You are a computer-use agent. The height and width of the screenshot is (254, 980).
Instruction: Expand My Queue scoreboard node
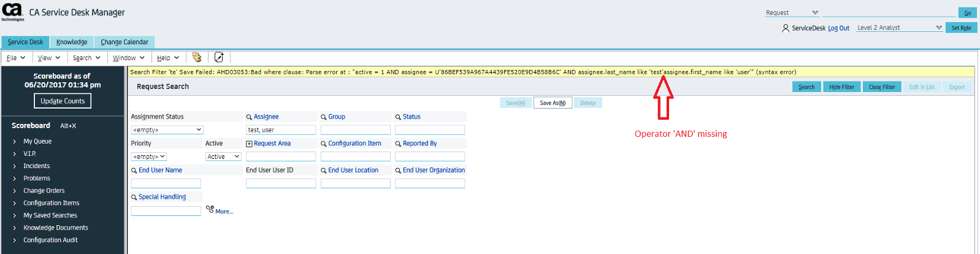coord(14,142)
